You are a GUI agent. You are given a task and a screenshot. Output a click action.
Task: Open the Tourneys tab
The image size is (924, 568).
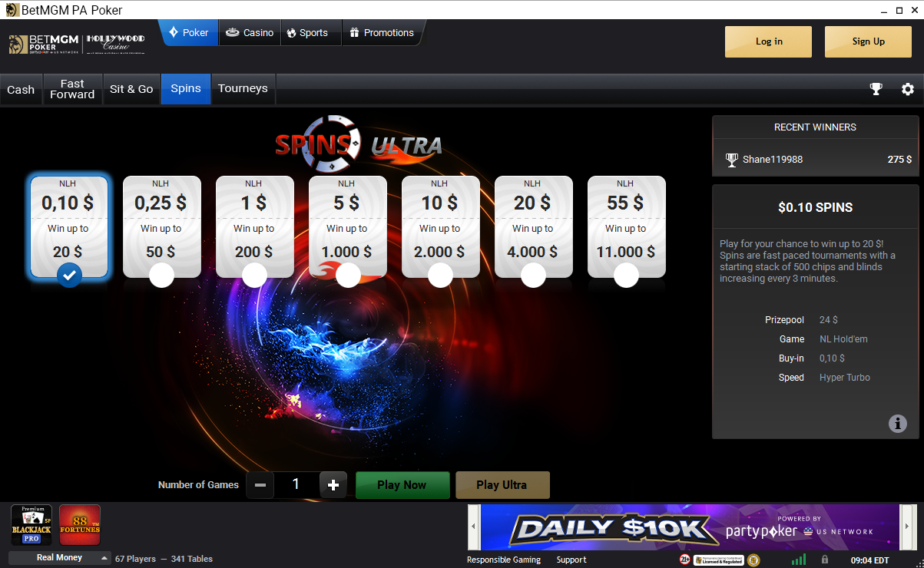[x=243, y=89]
